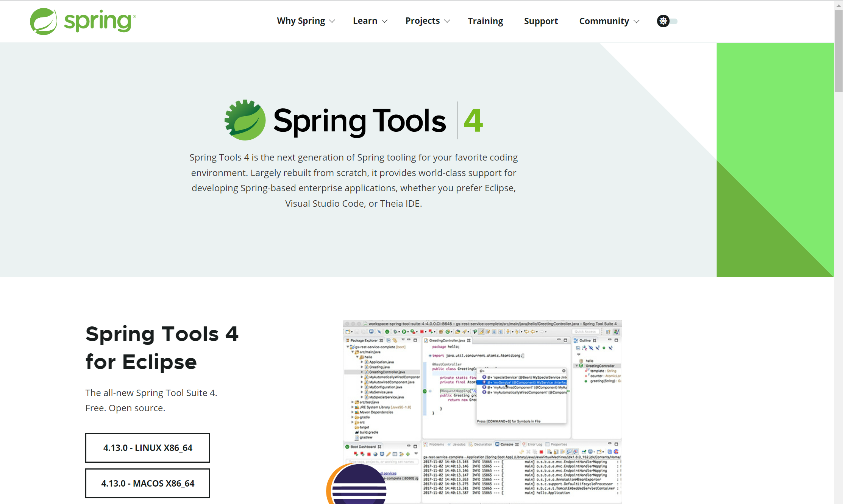Screen dimensions: 843x504
Task: Click the Spring Tools title text
Action: pyautogui.click(x=359, y=121)
